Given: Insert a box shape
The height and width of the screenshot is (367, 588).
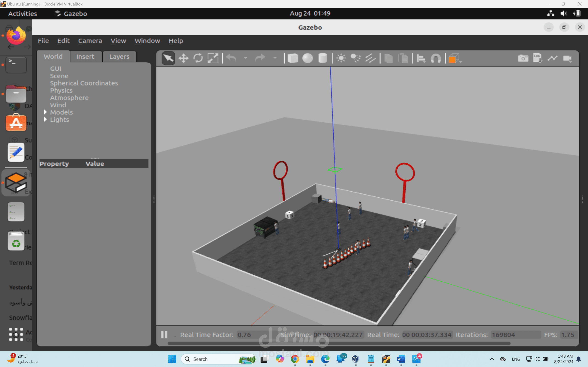Looking at the screenshot, I should (x=293, y=58).
